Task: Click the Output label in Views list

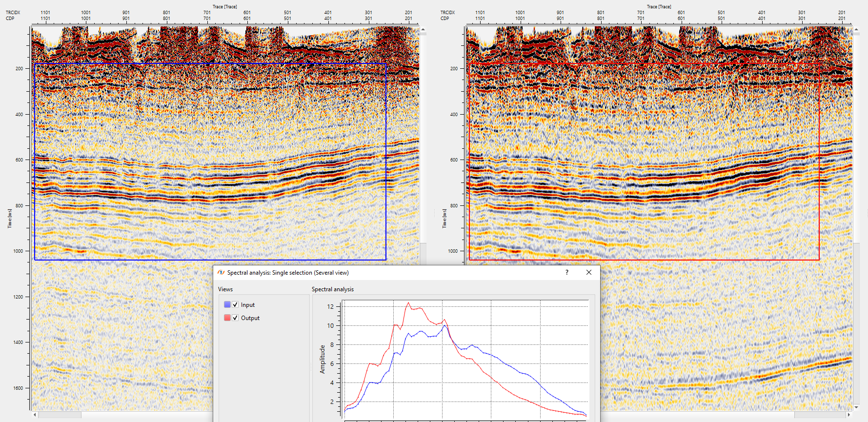Action: 250,318
